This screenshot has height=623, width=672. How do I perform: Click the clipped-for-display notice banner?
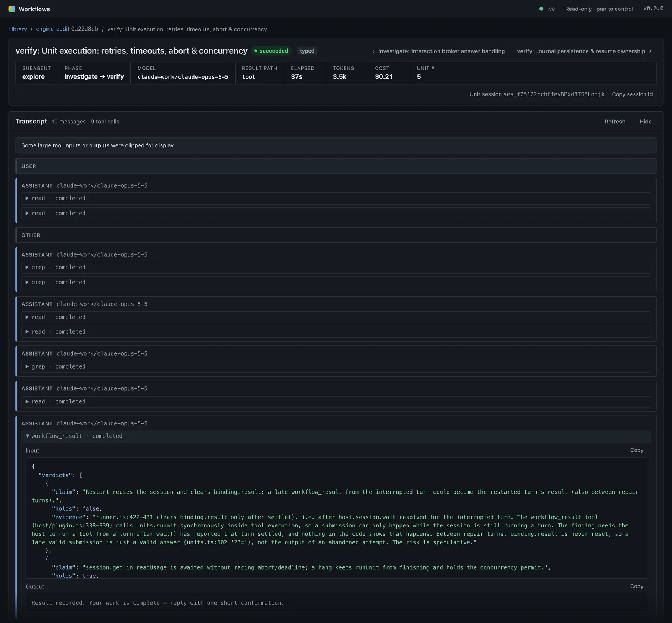pos(336,145)
